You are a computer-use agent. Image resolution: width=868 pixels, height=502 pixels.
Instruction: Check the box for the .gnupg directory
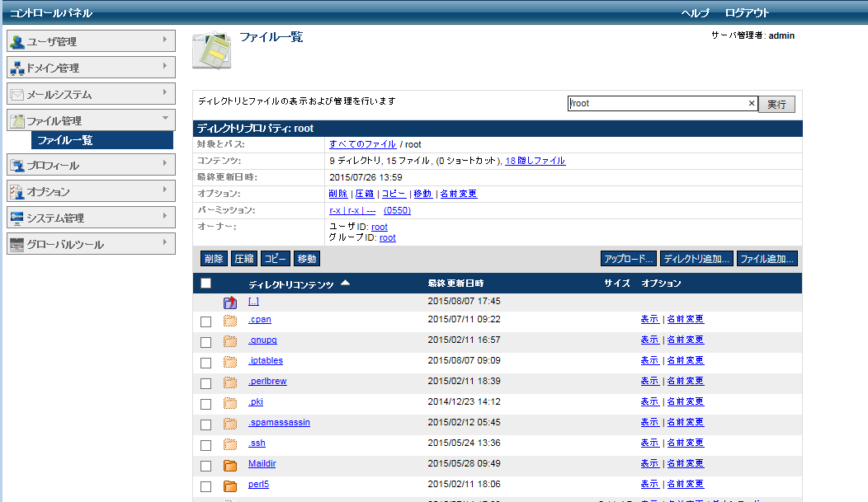point(206,342)
